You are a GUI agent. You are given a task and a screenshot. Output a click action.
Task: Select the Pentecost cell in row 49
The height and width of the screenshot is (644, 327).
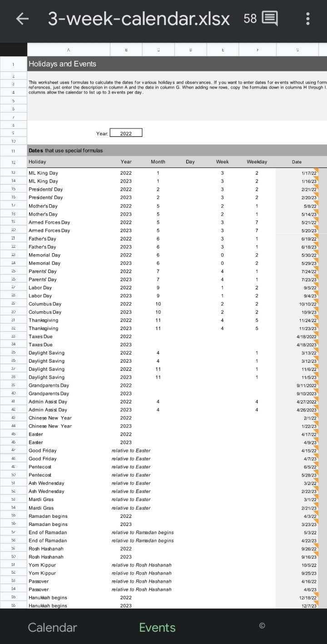point(69,467)
